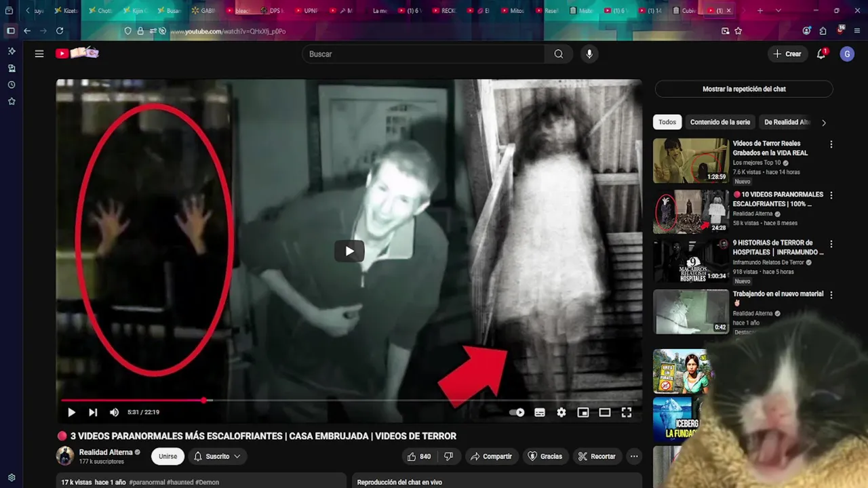868x488 pixels.
Task: Open the YouTube hamburger guide menu
Action: tap(39, 54)
